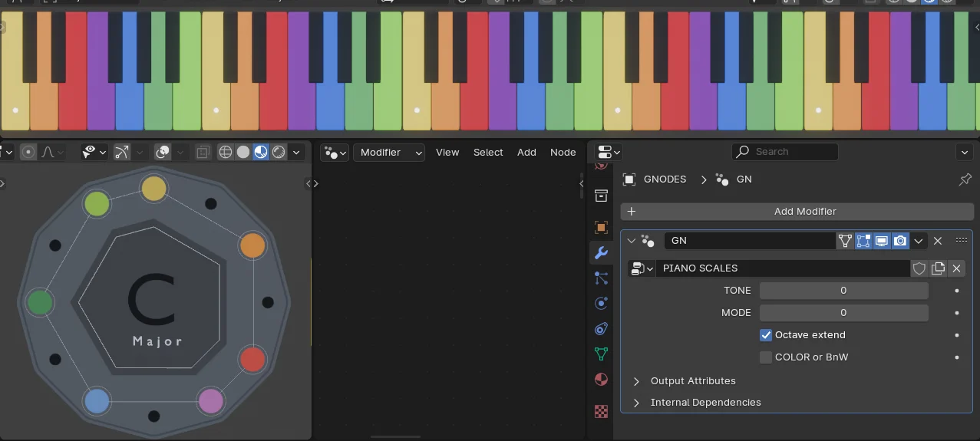Click the TONE value field
980x441 pixels.
point(843,291)
